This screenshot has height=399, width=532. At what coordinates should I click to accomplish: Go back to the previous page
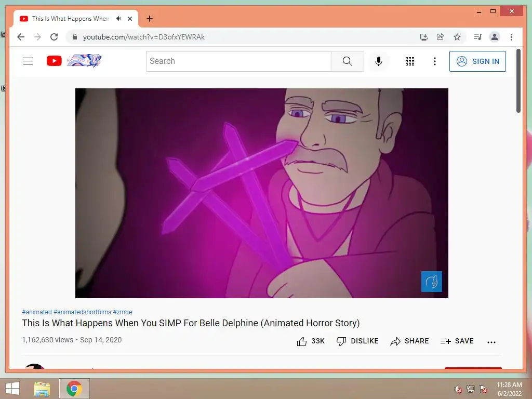[x=21, y=37]
